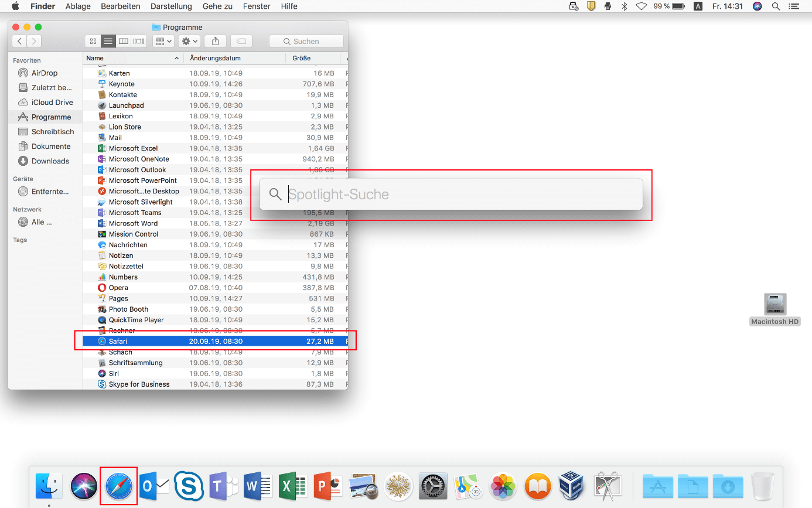The image size is (812, 508).
Task: Open the Maps app in the Dock
Action: click(468, 486)
